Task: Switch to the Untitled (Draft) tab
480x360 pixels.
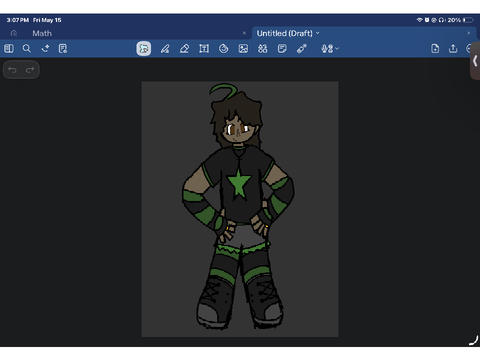Action: [x=285, y=33]
